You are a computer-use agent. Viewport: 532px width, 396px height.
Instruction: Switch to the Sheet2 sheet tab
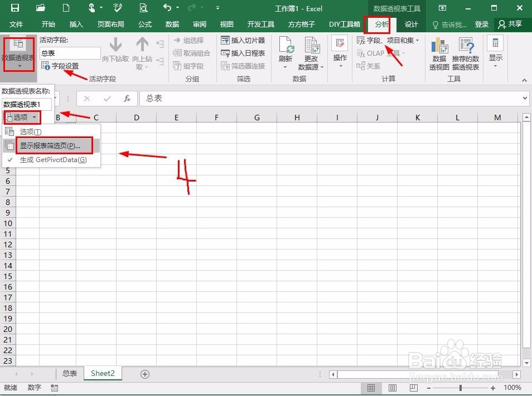103,373
